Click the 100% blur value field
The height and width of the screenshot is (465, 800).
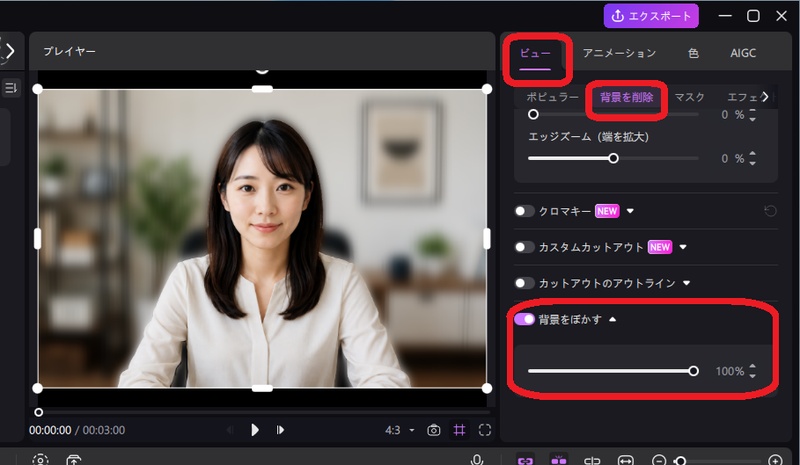[730, 371]
